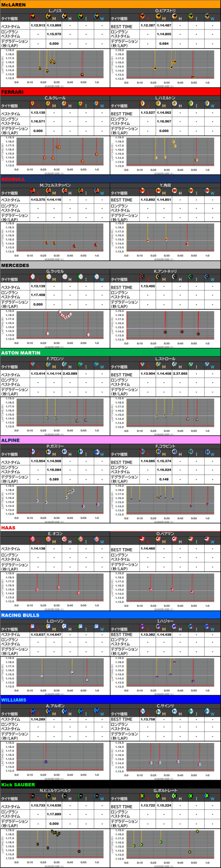Click the 1.13.405 best time cell
Image resolution: width=221 pixels, height=868 pixels.
(148, 286)
